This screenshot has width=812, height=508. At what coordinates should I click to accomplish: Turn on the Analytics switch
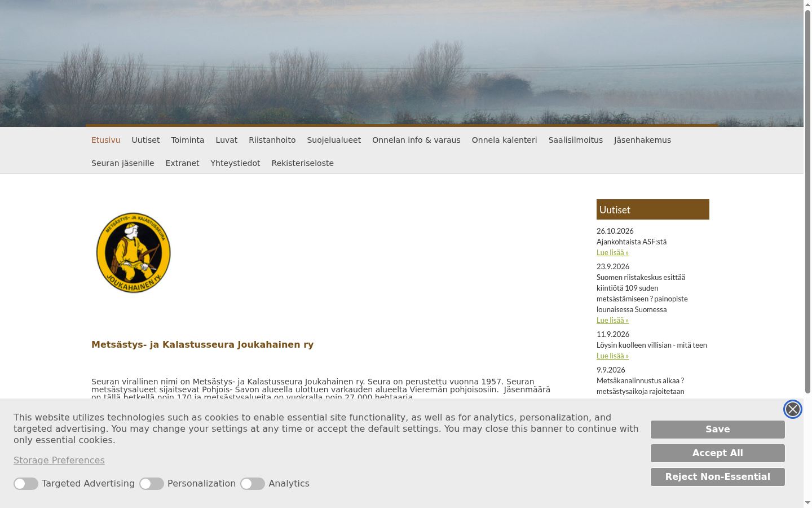tap(253, 484)
